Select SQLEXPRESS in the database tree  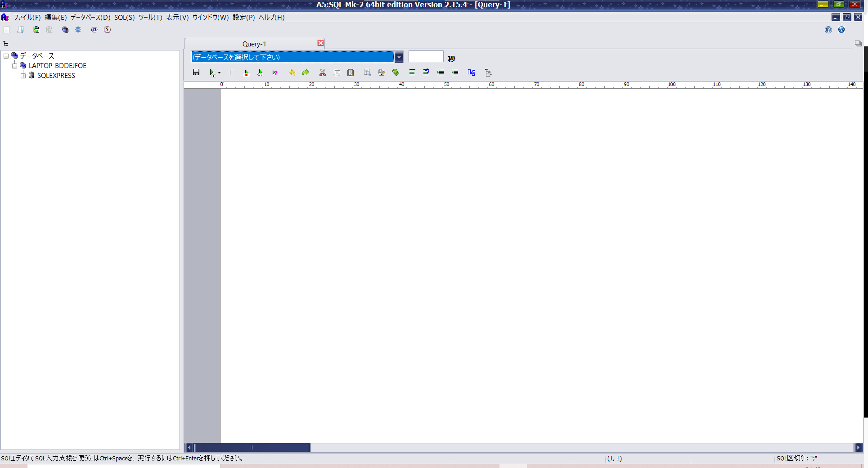pos(56,76)
